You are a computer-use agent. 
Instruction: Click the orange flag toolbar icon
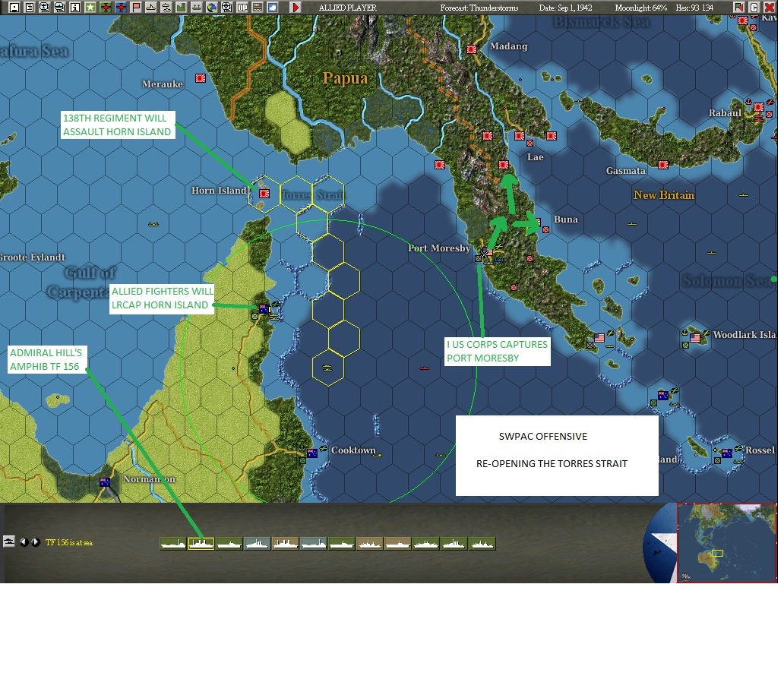pos(136,7)
